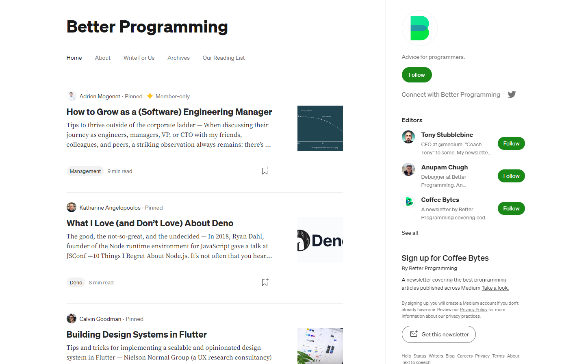
Task: Open the Help footer link
Action: click(406, 356)
